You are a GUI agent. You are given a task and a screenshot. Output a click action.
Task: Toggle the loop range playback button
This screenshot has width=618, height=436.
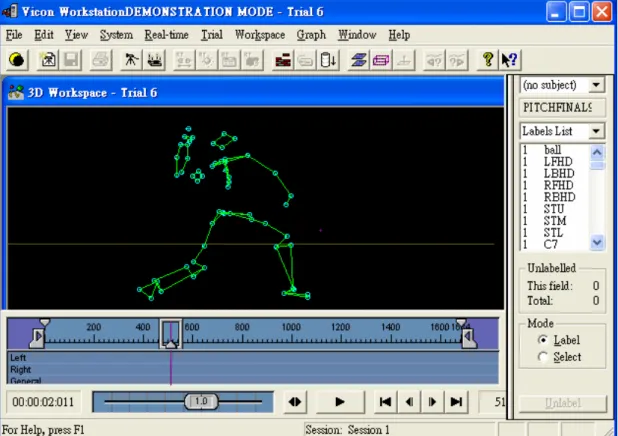click(x=295, y=402)
